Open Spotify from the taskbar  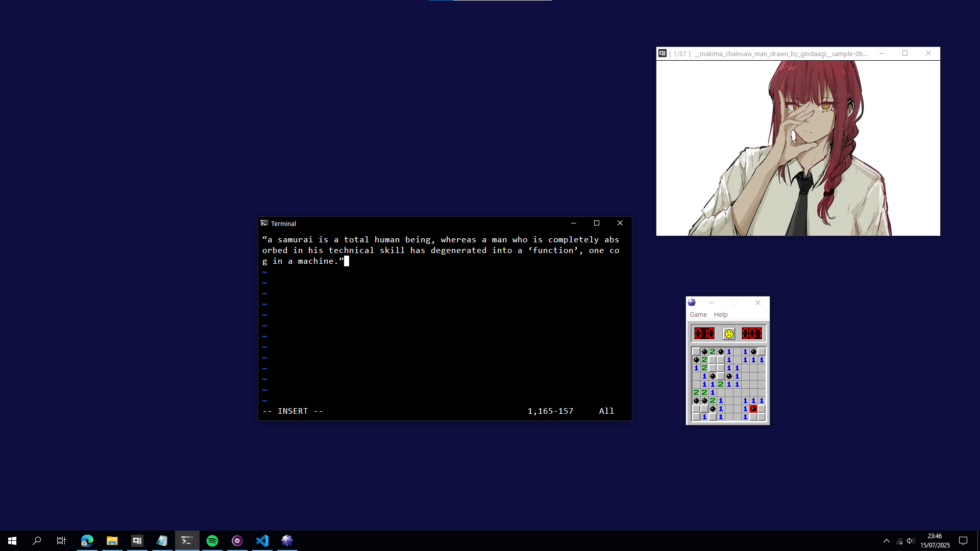(x=212, y=541)
